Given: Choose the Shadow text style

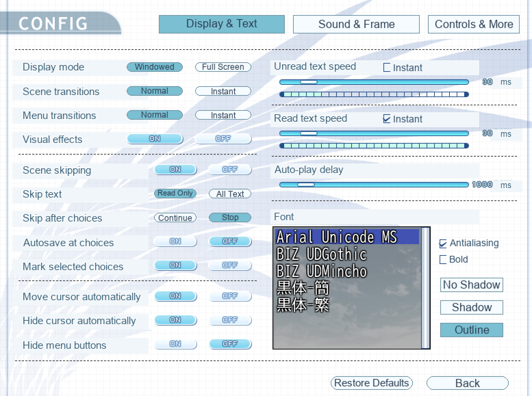Looking at the screenshot, I should pos(471,307).
